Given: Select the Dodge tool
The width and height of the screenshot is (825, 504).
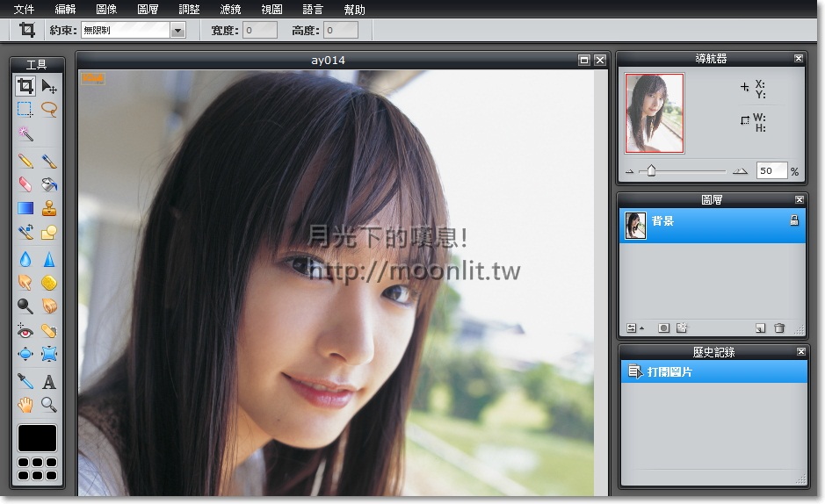Looking at the screenshot, I should (25, 306).
